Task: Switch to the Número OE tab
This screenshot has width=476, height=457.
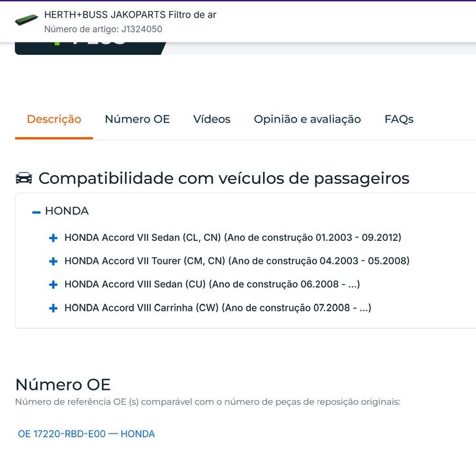Action: point(137,119)
